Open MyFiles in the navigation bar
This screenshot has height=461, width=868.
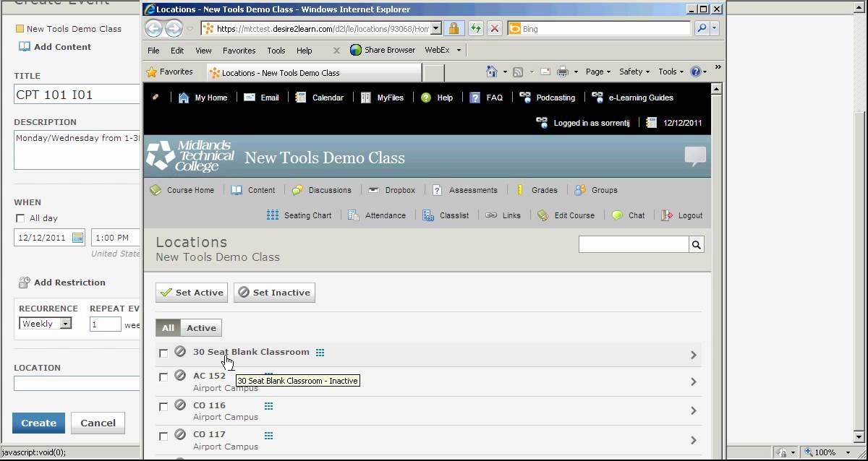(382, 98)
